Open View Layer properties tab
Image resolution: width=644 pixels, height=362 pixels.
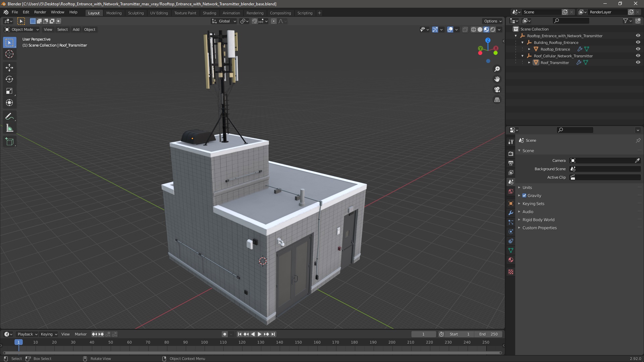511,173
